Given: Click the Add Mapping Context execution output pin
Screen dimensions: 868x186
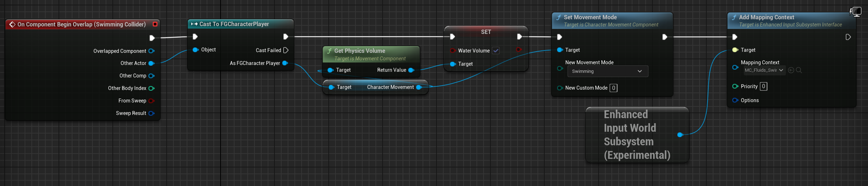Looking at the screenshot, I should pyautogui.click(x=848, y=37).
